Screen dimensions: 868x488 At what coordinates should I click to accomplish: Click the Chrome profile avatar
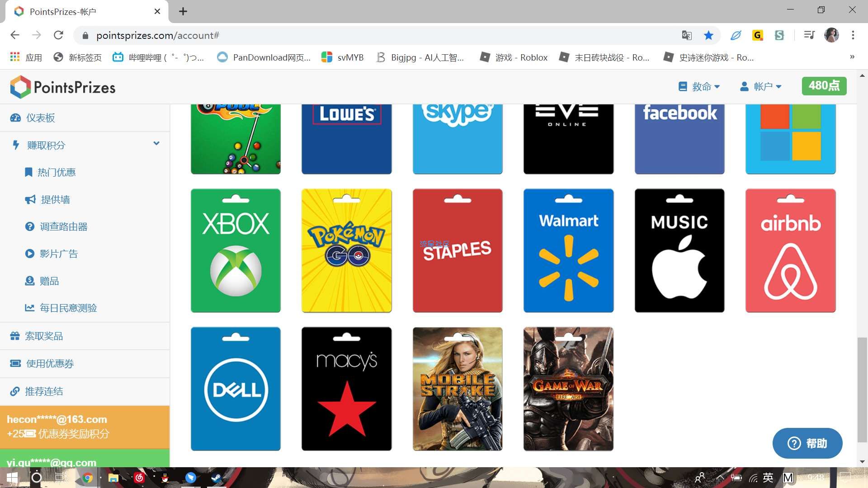click(831, 35)
